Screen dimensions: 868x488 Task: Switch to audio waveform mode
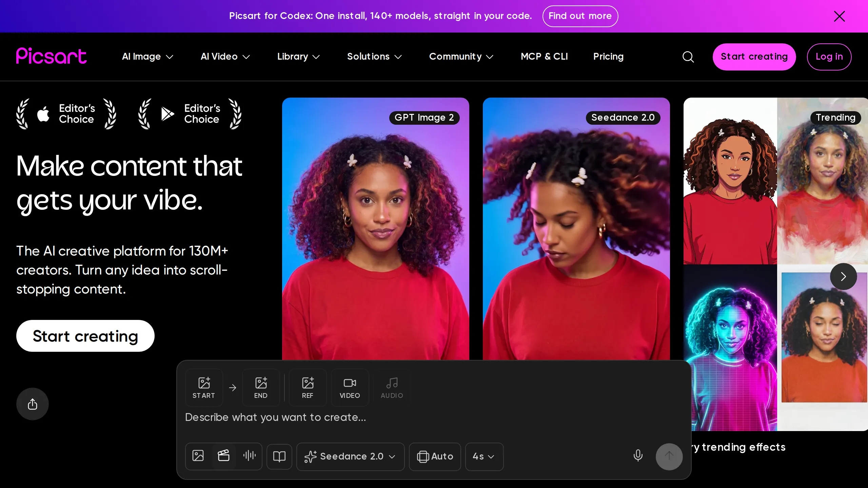click(250, 456)
